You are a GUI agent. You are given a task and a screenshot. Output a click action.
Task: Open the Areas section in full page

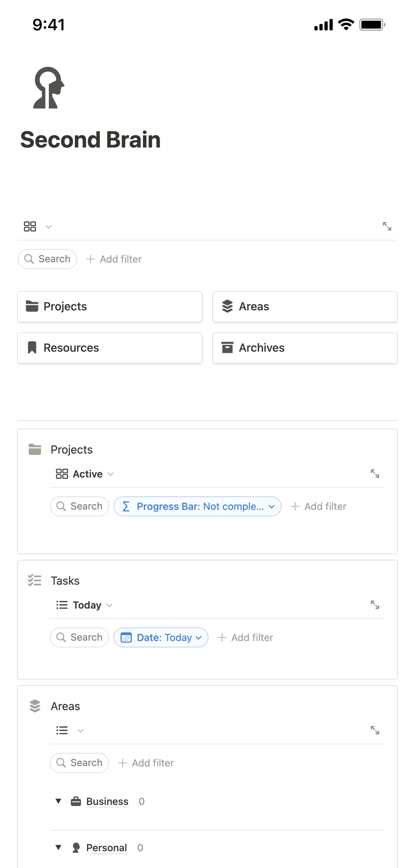375,730
